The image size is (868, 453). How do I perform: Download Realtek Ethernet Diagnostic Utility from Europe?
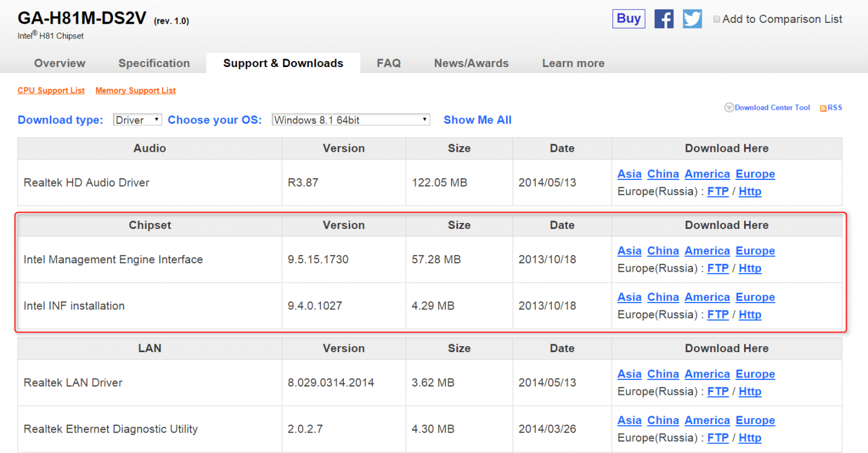coord(755,420)
